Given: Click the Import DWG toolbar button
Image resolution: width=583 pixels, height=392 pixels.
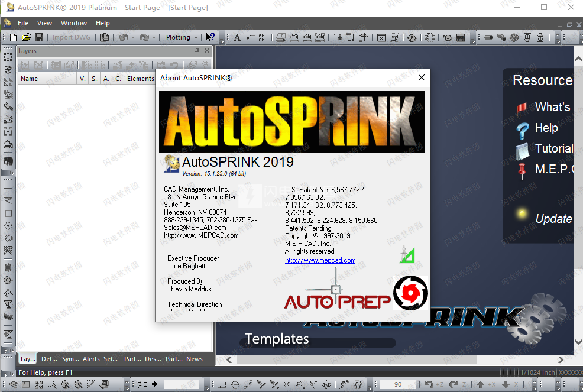Looking at the screenshot, I should point(72,37).
